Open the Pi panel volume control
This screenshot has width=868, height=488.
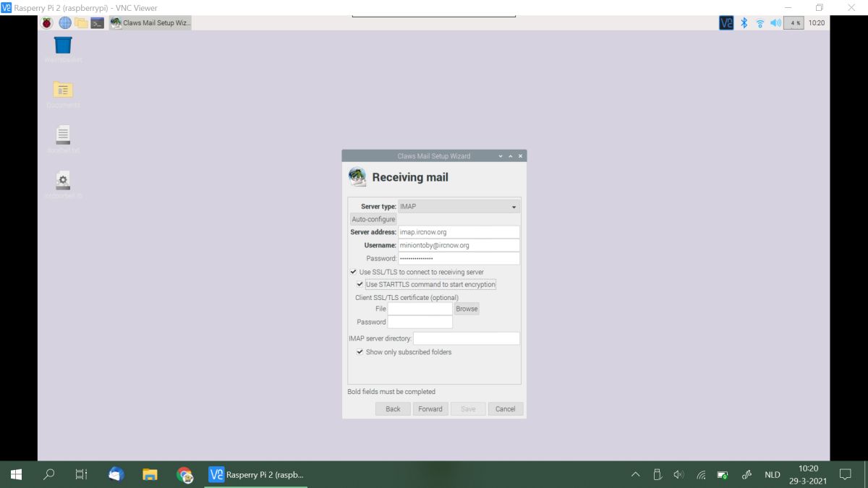coord(776,23)
